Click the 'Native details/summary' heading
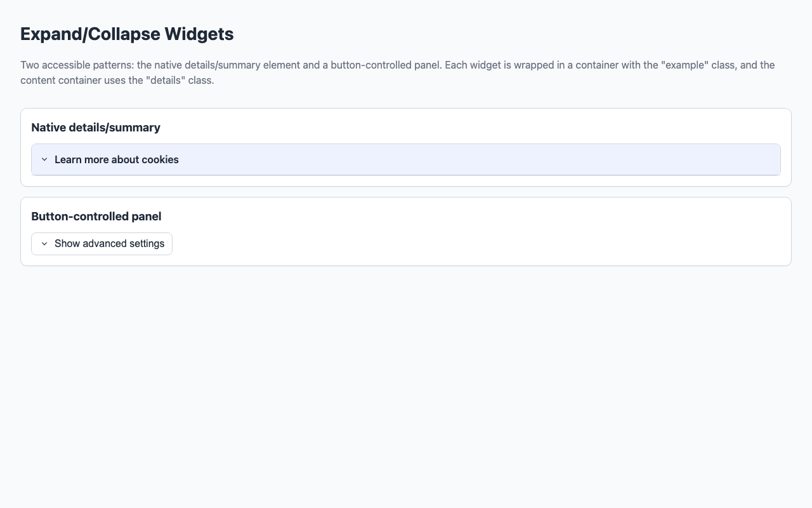This screenshot has height=508, width=812. point(96,127)
